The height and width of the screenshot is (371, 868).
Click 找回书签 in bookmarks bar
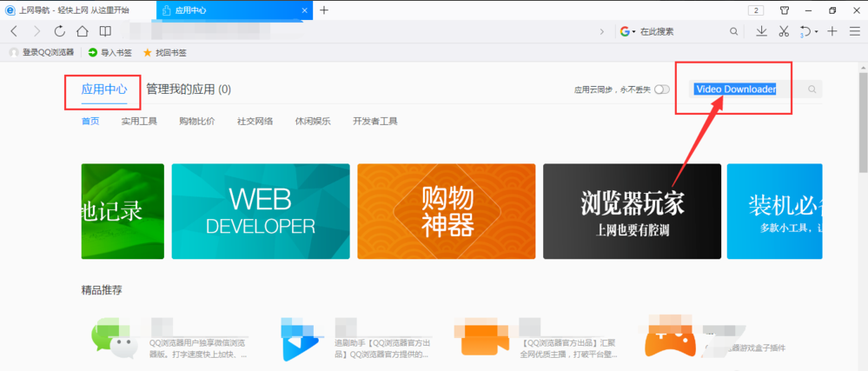click(x=165, y=53)
